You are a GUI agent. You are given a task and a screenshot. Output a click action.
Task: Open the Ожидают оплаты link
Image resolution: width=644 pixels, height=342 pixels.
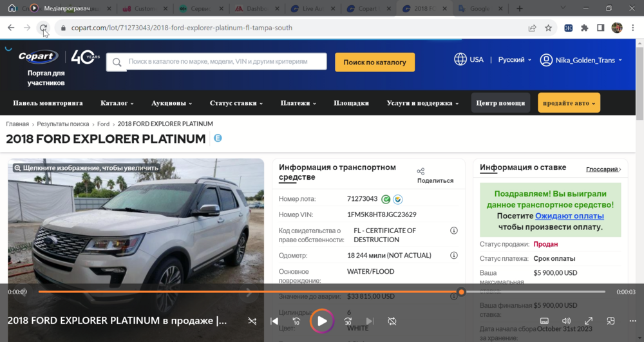pos(569,216)
